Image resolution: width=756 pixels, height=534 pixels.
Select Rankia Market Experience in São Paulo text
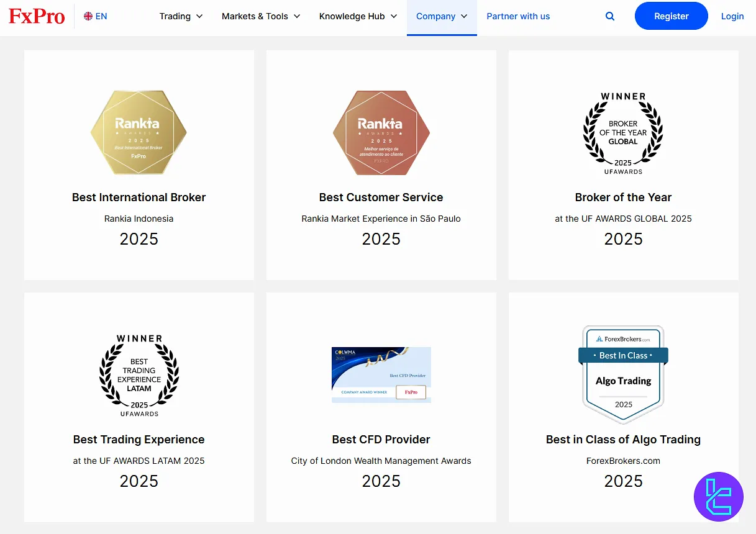pos(381,219)
